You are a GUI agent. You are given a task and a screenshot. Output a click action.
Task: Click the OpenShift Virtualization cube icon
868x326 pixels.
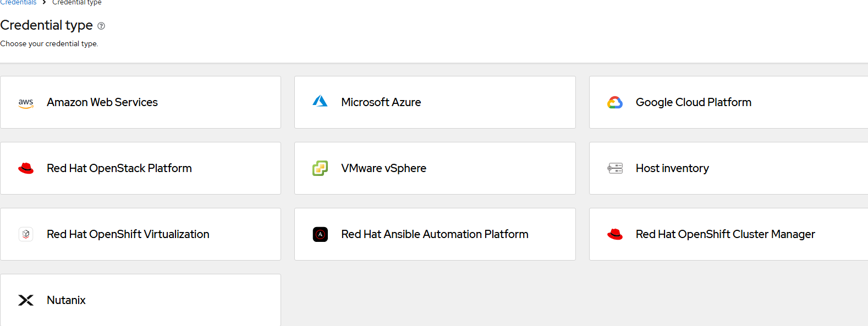pyautogui.click(x=26, y=234)
